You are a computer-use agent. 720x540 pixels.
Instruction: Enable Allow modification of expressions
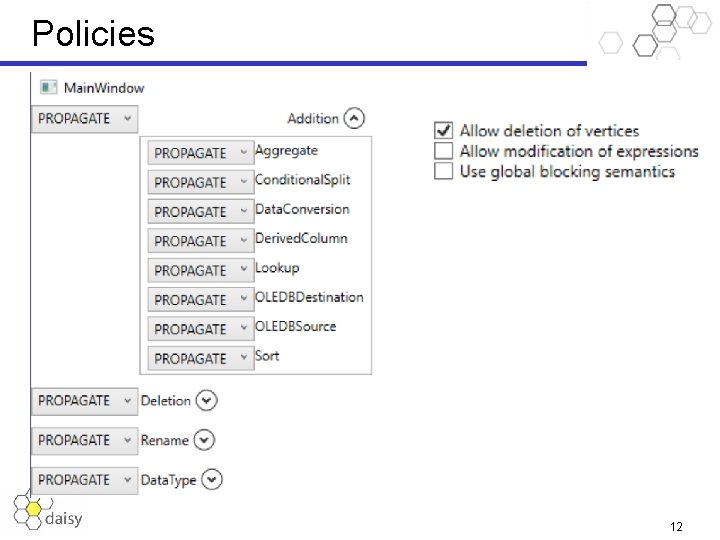tap(444, 151)
